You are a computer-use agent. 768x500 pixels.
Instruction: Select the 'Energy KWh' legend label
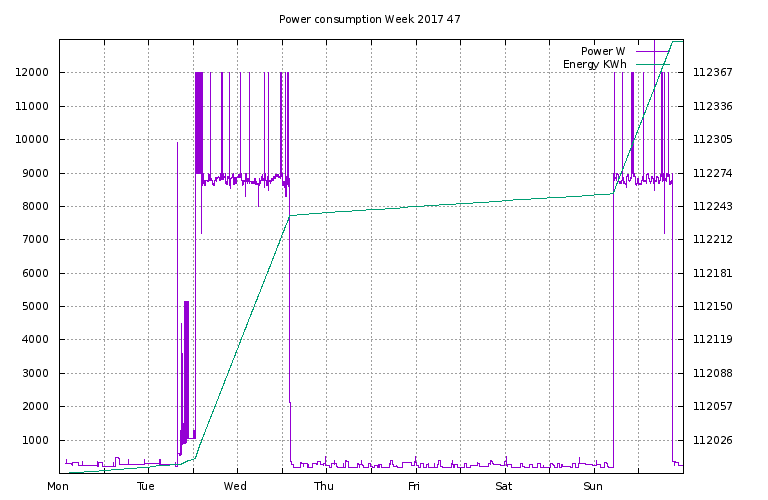pos(595,64)
